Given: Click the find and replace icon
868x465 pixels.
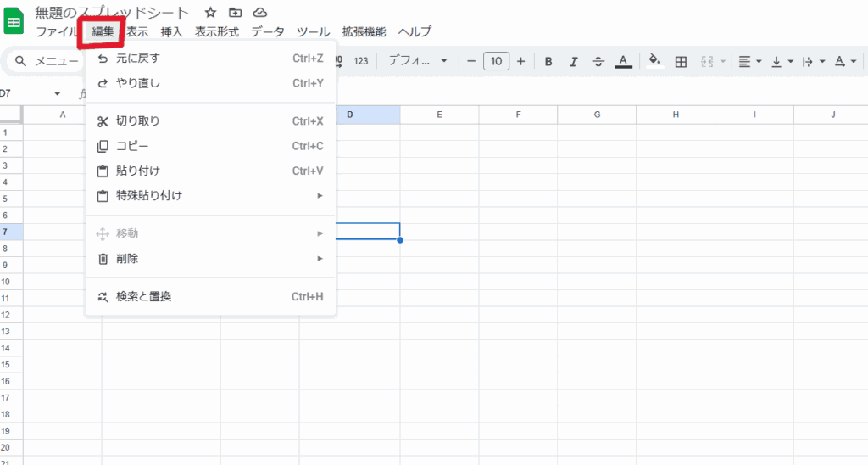Looking at the screenshot, I should 103,297.
